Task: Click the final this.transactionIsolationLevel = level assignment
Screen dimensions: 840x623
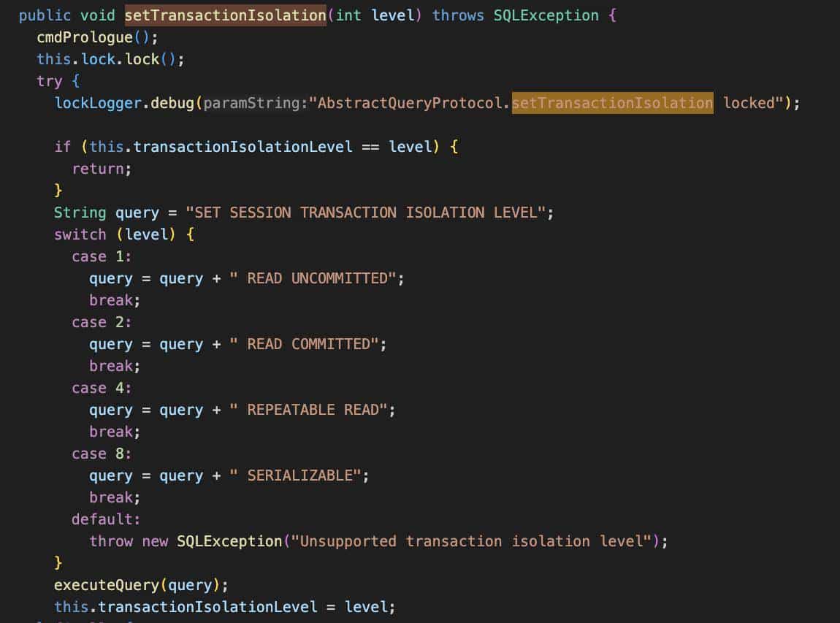Action: pos(224,607)
